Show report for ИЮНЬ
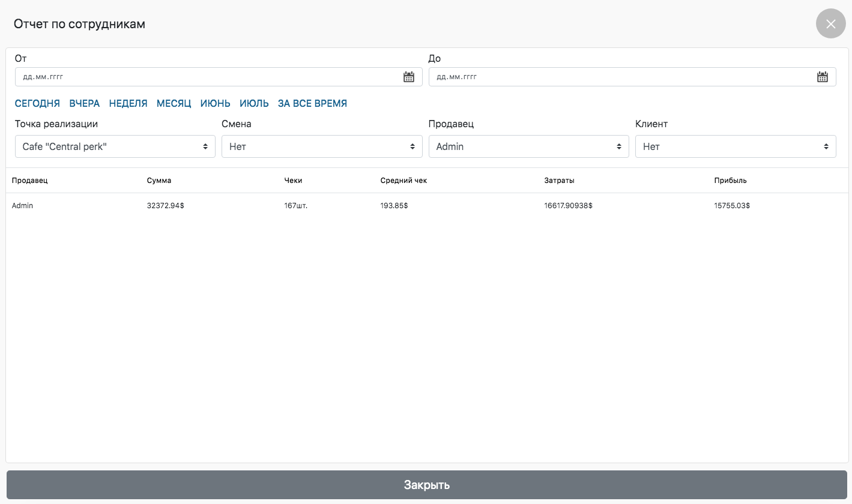852x504 pixels. click(x=216, y=103)
